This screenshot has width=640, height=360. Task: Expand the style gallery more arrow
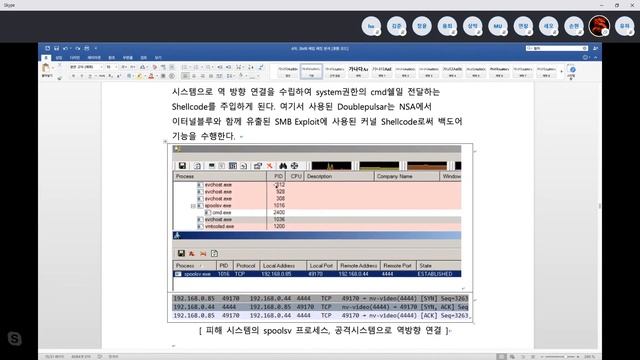click(x=562, y=72)
